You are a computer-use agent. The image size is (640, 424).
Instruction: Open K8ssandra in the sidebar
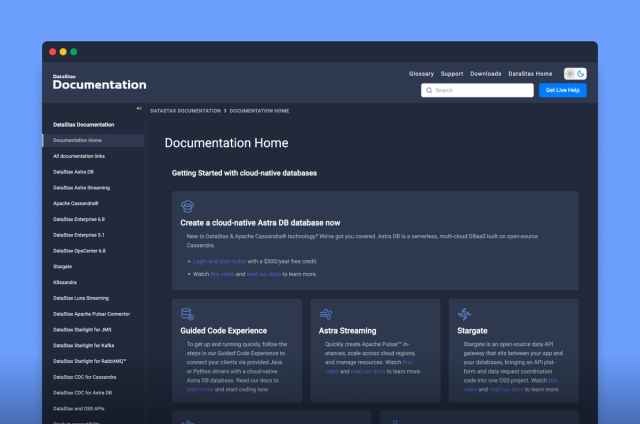point(65,282)
